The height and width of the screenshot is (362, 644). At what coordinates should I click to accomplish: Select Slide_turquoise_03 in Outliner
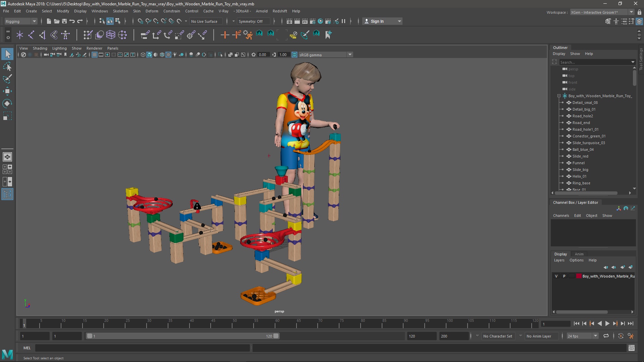coord(589,143)
